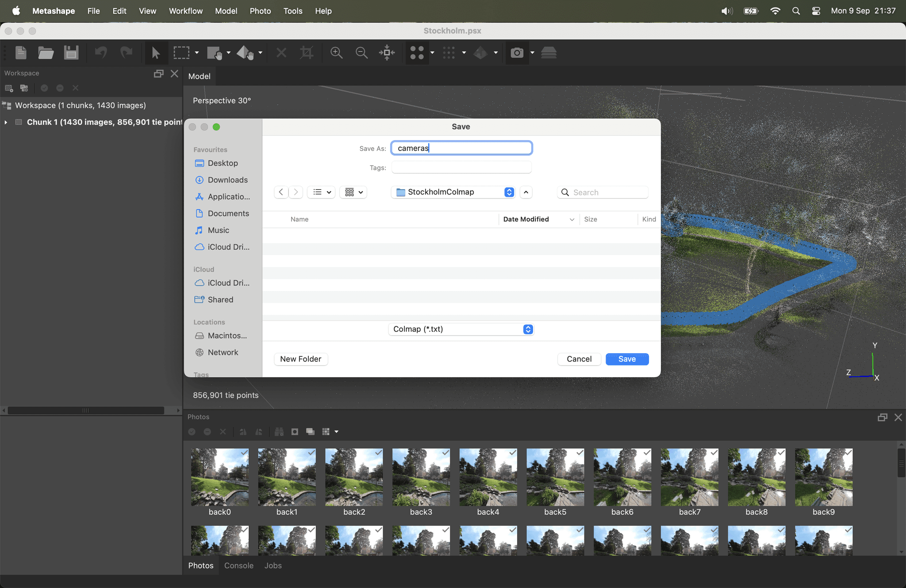Open the Colmap (*.txt) format dropdown
906x588 pixels.
coord(460,329)
